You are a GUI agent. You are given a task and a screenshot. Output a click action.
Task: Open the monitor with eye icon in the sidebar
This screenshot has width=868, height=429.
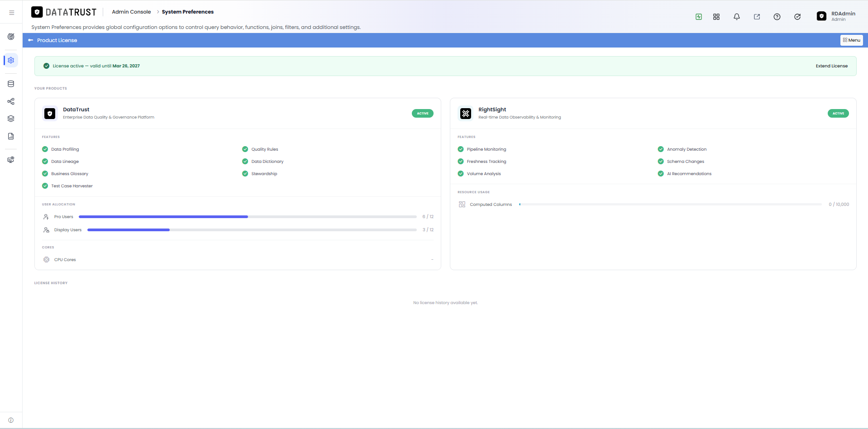11,160
